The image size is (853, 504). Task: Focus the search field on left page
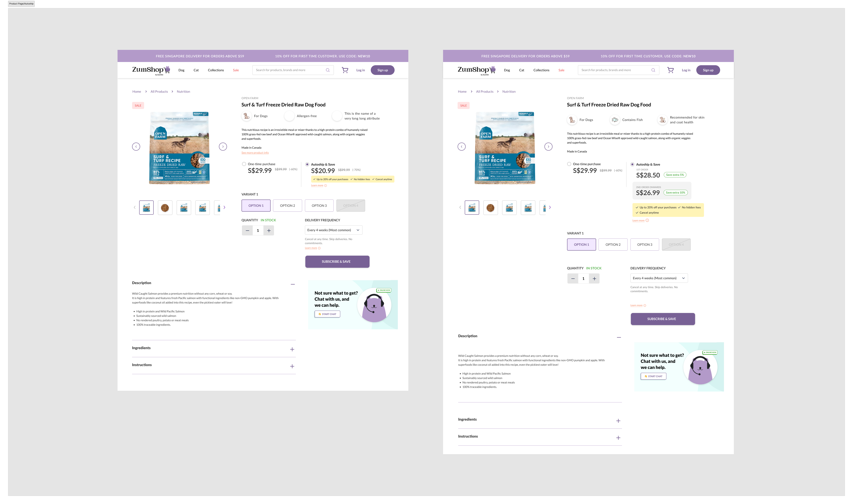coord(293,70)
